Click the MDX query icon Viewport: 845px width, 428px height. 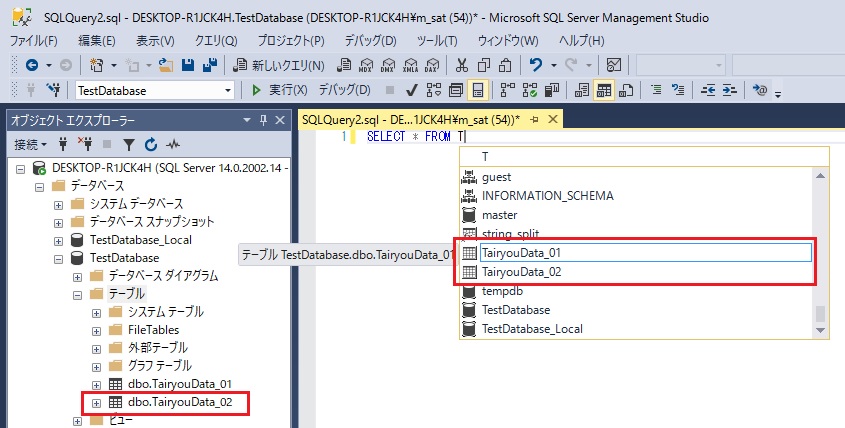366,66
